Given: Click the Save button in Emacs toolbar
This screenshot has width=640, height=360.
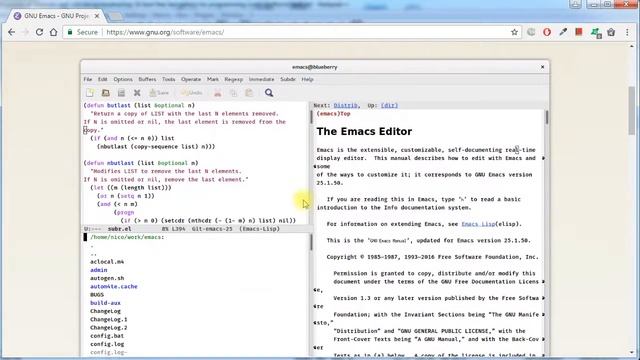Looking at the screenshot, I should coord(159,93).
